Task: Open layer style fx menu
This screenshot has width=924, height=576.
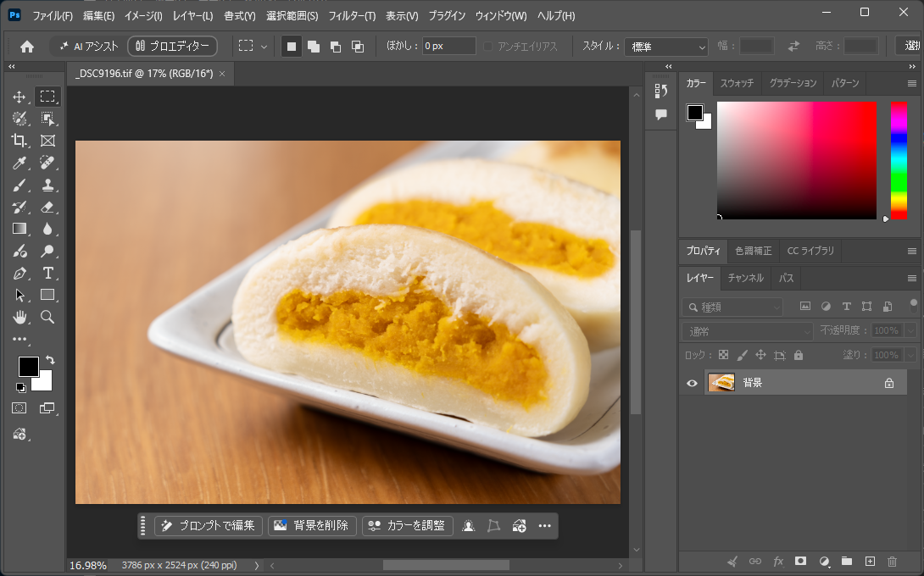Action: (778, 562)
